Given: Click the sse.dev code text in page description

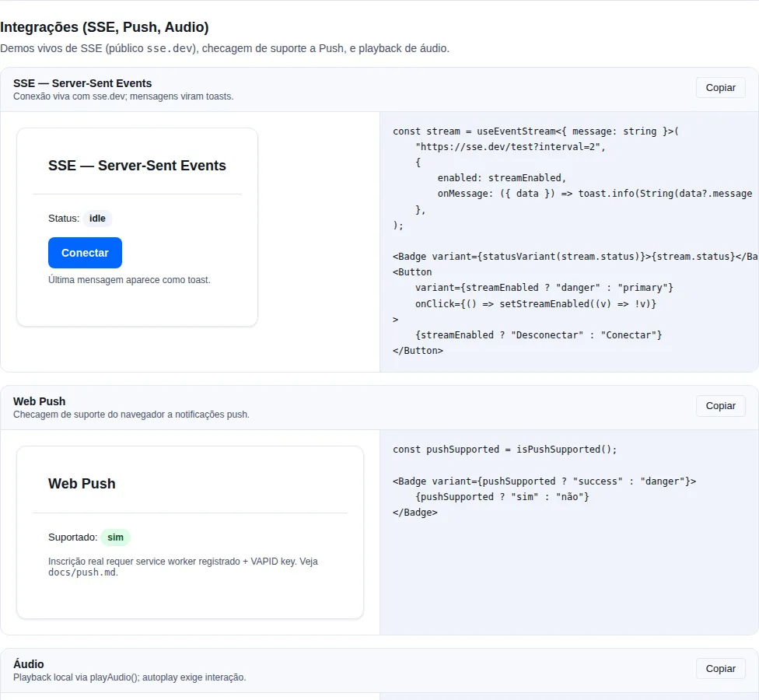Looking at the screenshot, I should [170, 48].
